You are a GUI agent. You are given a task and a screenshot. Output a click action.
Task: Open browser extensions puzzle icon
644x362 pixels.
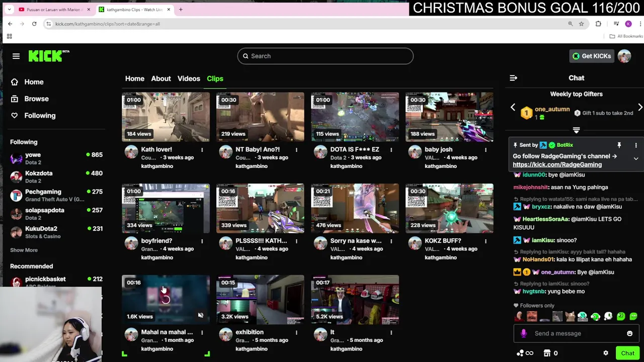coord(598,24)
